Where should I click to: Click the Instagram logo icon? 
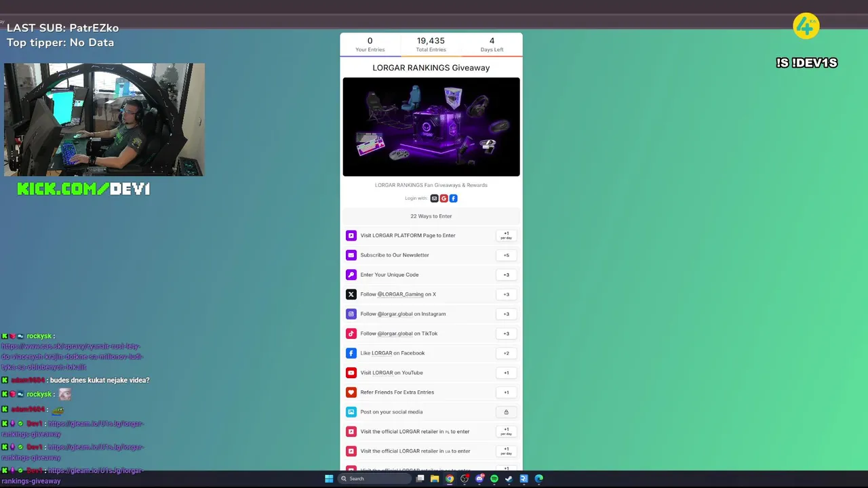(x=351, y=314)
